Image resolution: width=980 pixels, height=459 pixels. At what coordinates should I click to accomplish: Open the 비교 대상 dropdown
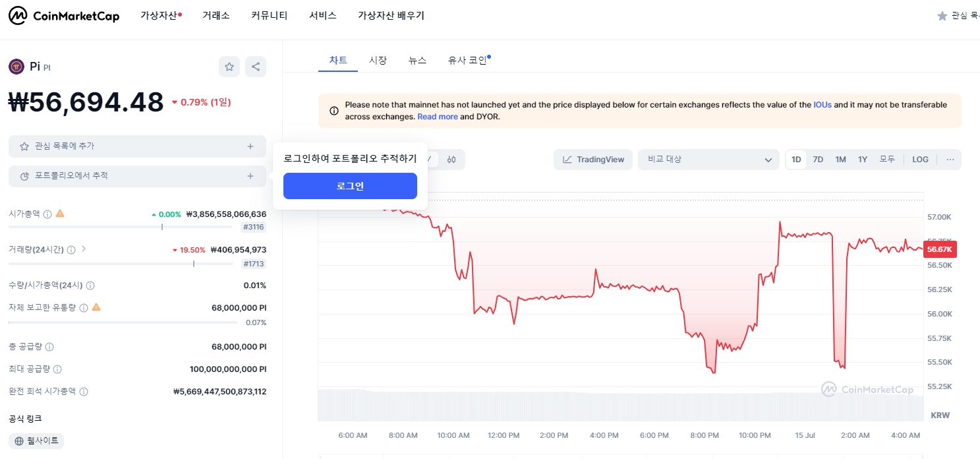point(708,159)
